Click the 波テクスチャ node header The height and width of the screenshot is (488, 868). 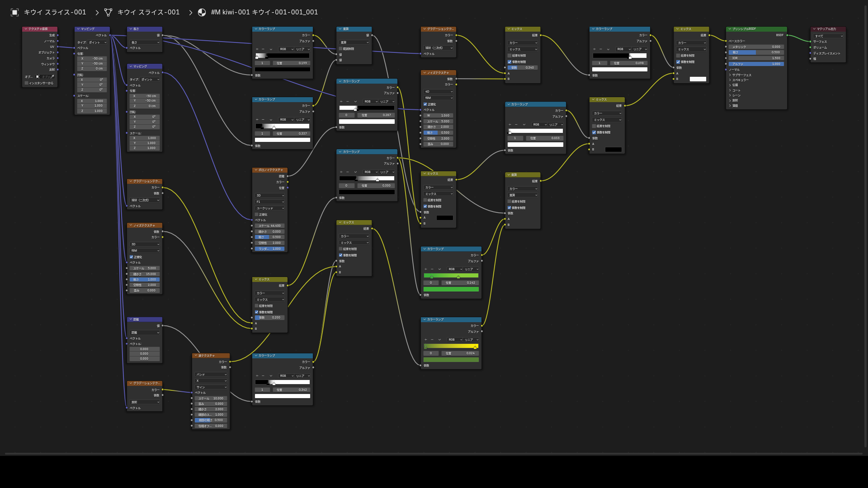pos(211,356)
